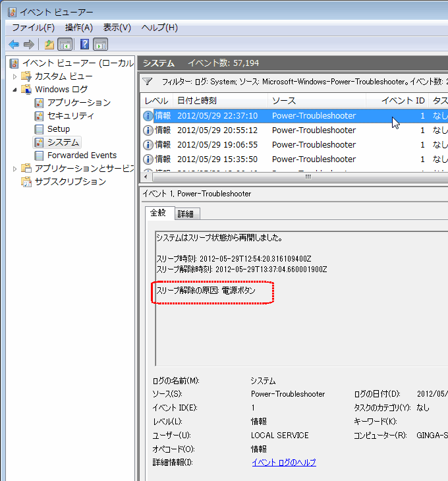The image size is (448, 481).
Task: Click the Back arrow toolbar icon
Action: (x=14, y=44)
